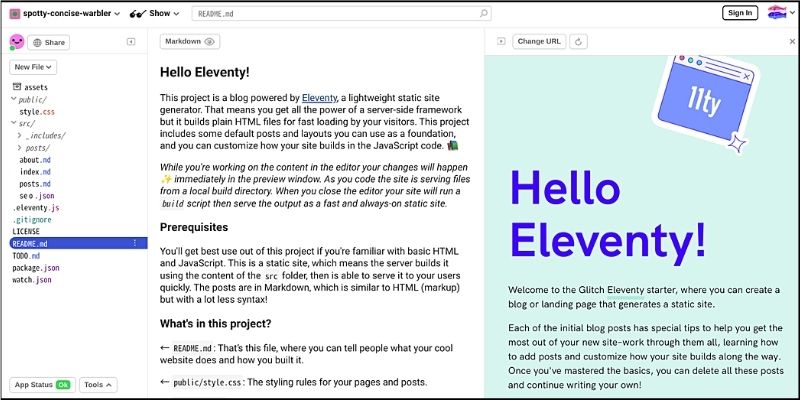Open package.json file
Screen dimensions: 800x400
coord(36,268)
